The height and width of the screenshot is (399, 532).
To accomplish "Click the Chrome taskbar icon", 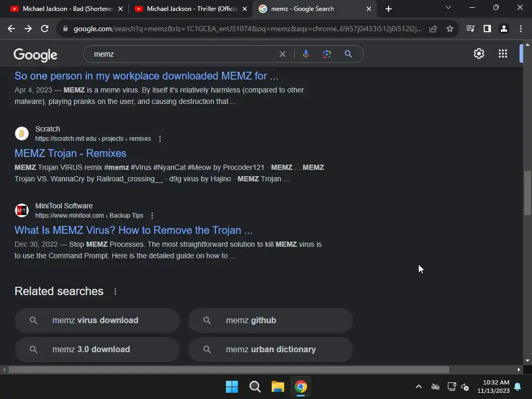I will 301,387.
